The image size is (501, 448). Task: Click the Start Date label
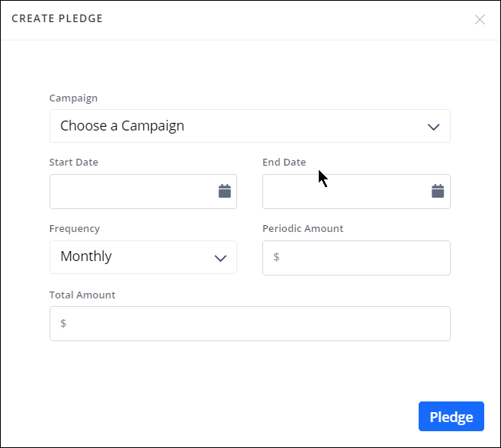click(73, 162)
